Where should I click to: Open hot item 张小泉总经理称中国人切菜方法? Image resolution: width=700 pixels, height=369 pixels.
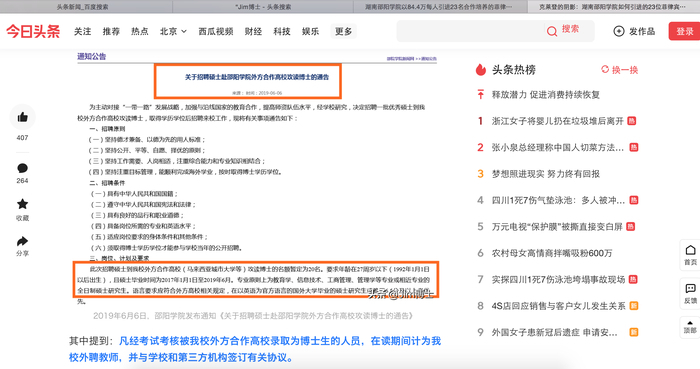[558, 147]
